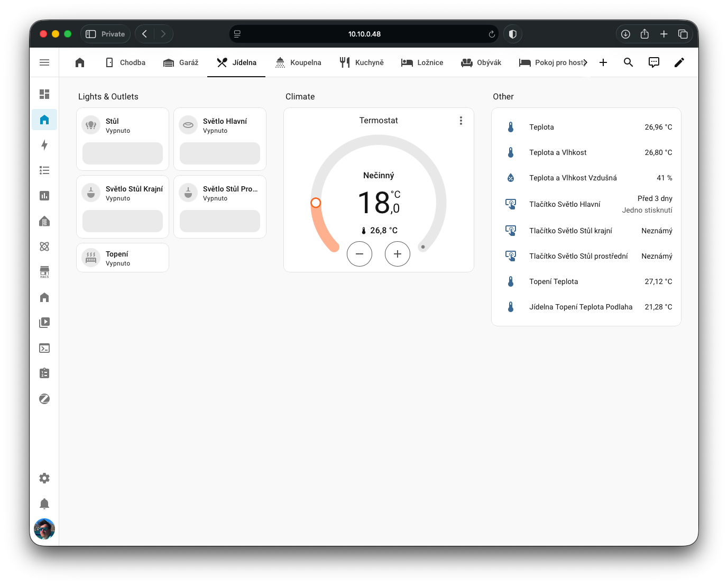728x585 pixels.
Task: Open new Safari tab with plus
Action: [664, 34]
